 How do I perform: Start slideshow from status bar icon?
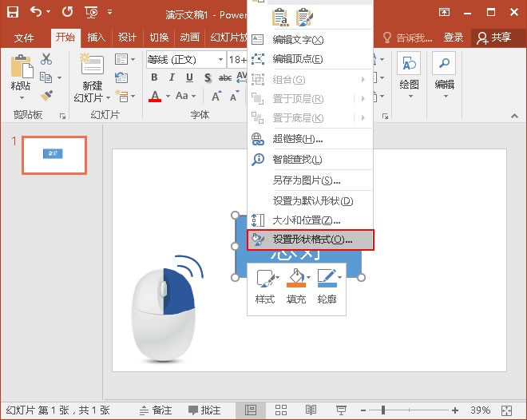pyautogui.click(x=341, y=410)
